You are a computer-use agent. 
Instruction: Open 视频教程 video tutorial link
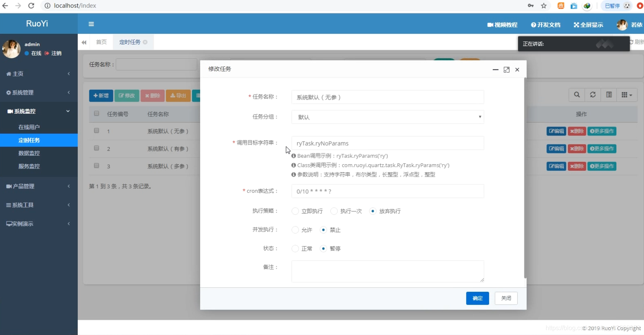tap(503, 25)
